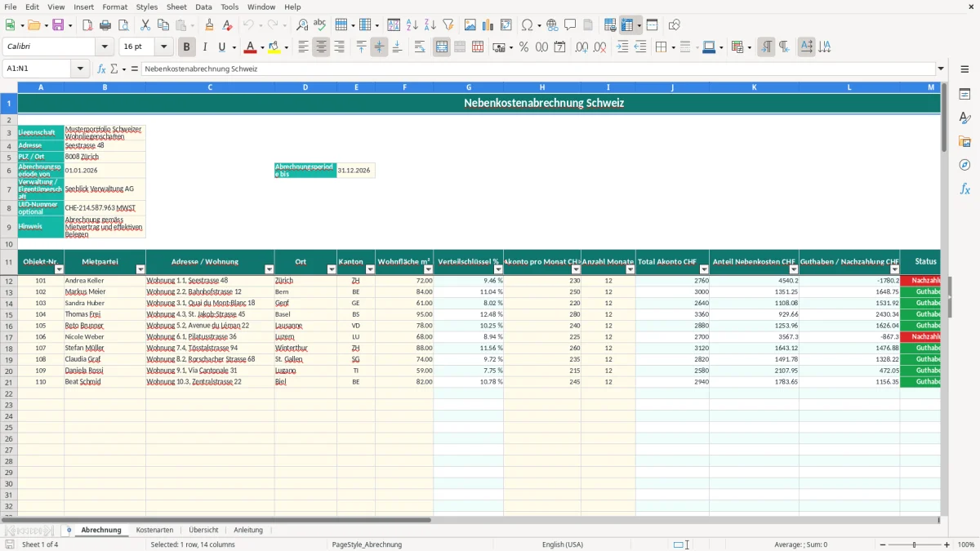Open the sidebar Gallery panel
The width and height of the screenshot is (980, 551).
point(964,142)
